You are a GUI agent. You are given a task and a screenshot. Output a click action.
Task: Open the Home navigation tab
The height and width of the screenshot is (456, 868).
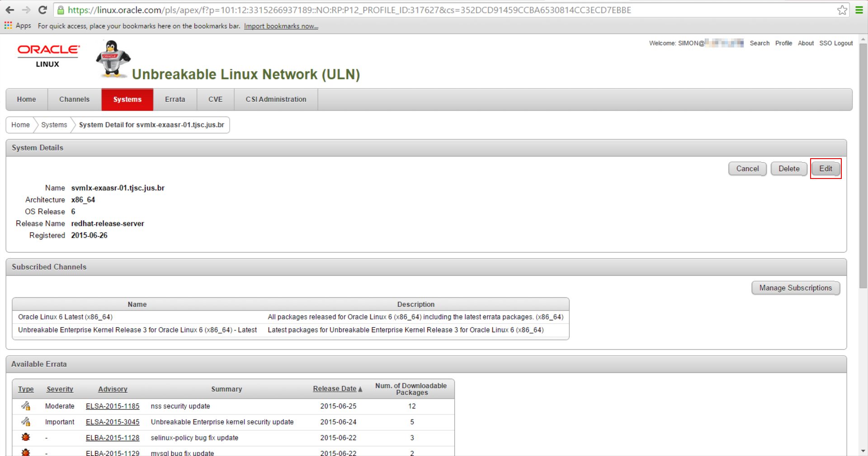[x=26, y=99]
